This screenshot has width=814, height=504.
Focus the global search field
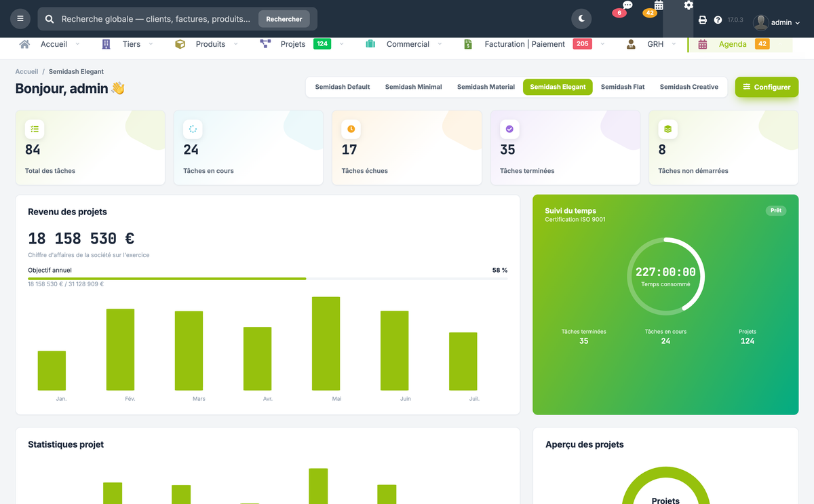pos(155,19)
